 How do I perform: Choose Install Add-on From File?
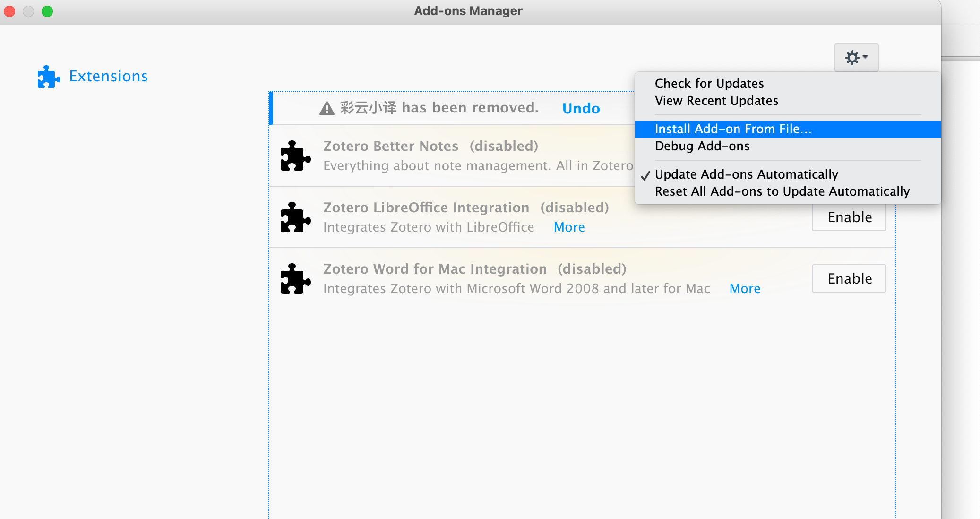(733, 129)
